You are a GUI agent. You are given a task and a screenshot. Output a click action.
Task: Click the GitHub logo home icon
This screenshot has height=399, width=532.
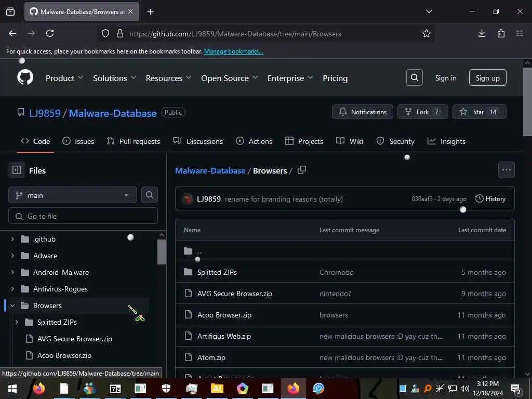(25, 77)
